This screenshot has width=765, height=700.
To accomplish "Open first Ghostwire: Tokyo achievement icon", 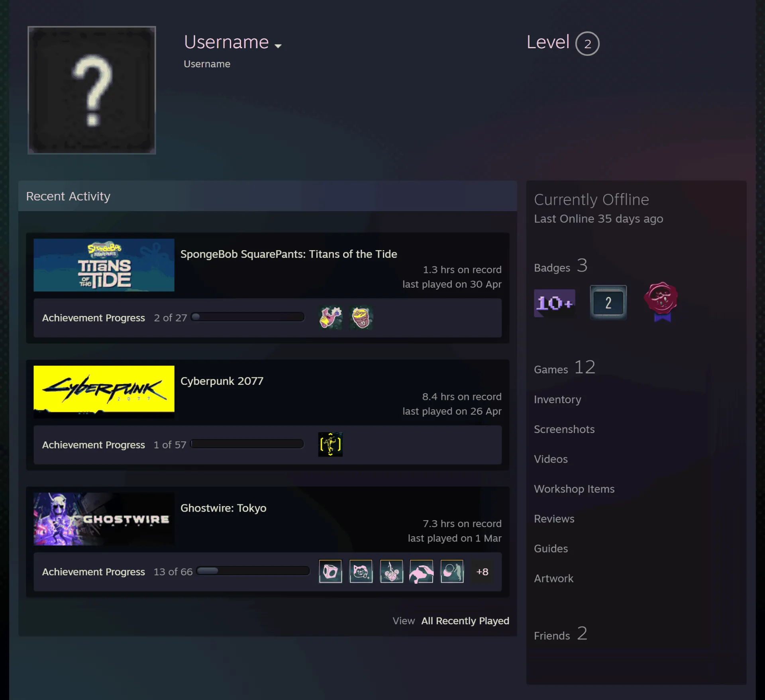I will pos(330,571).
